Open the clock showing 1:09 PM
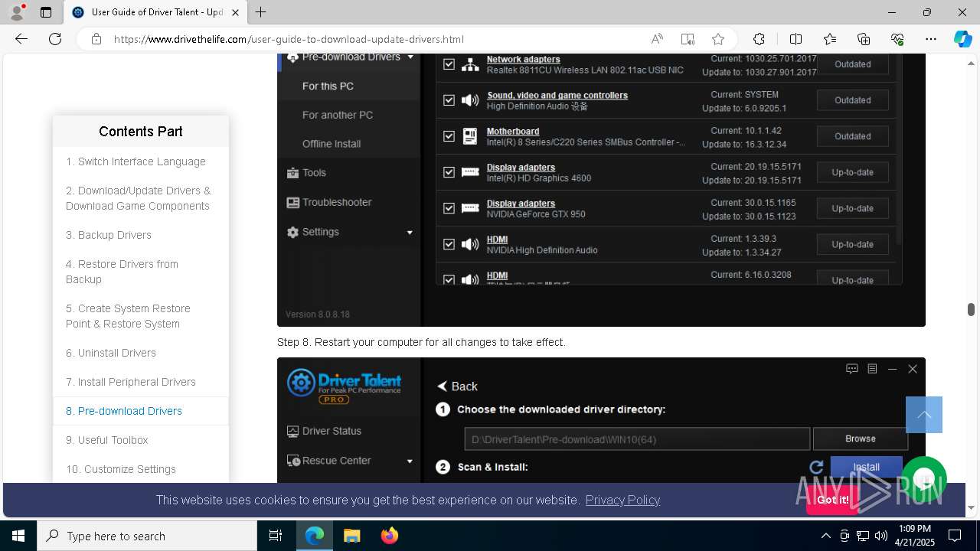Screen dimensions: 980x551 pyautogui.click(x=915, y=536)
